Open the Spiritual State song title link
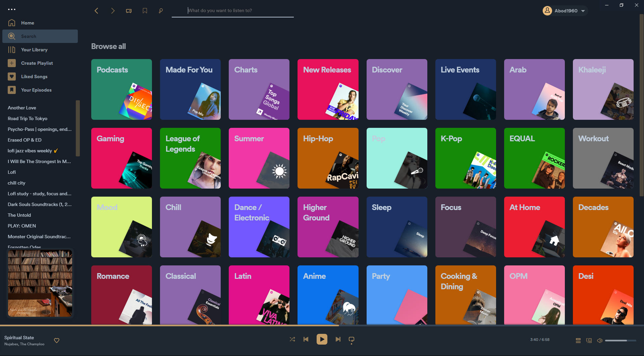The image size is (644, 356). point(19,338)
